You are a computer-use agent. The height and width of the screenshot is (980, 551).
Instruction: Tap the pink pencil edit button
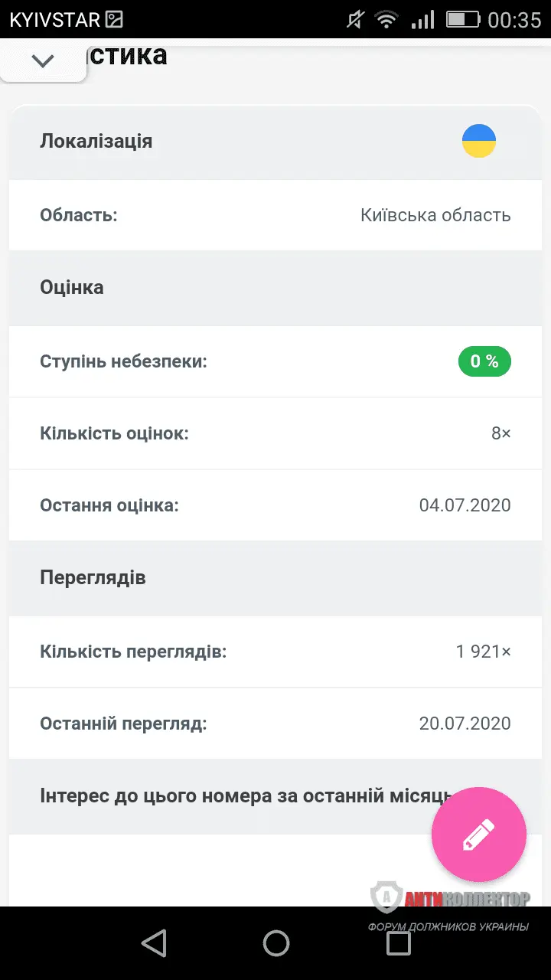[479, 835]
